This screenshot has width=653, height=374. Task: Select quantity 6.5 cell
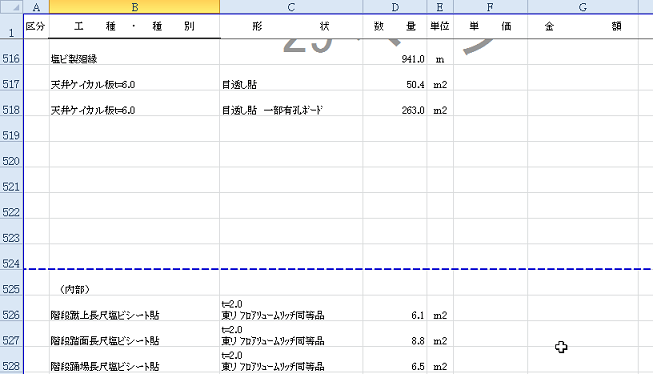pos(395,360)
